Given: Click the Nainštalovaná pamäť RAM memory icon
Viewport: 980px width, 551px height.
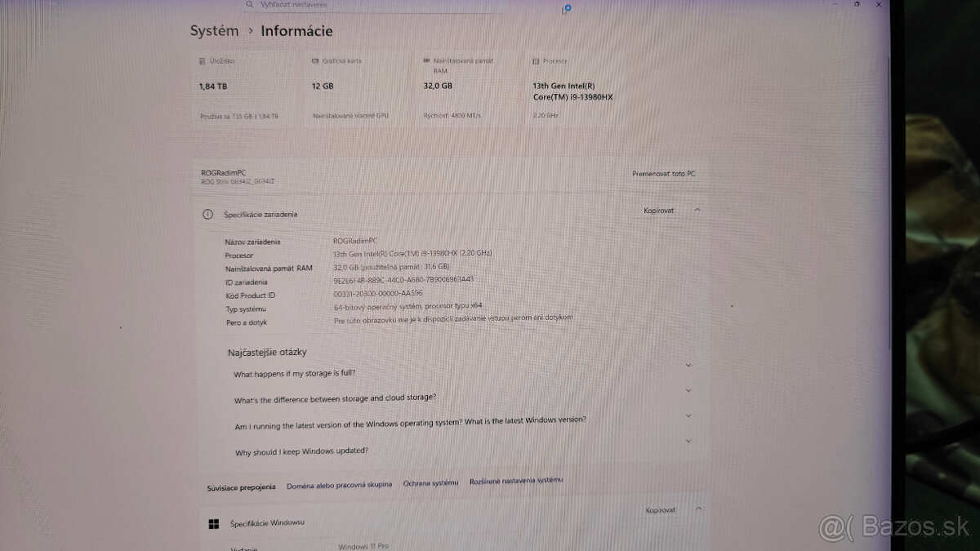Looking at the screenshot, I should [425, 60].
